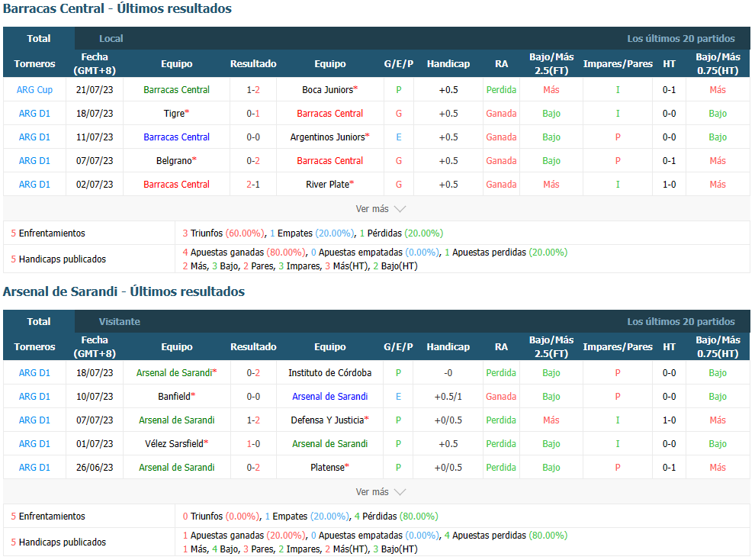This screenshot has height=560, width=755.
Task: Expand 'Ver más' under Arsenal de Sarandi results
Action: 381,492
